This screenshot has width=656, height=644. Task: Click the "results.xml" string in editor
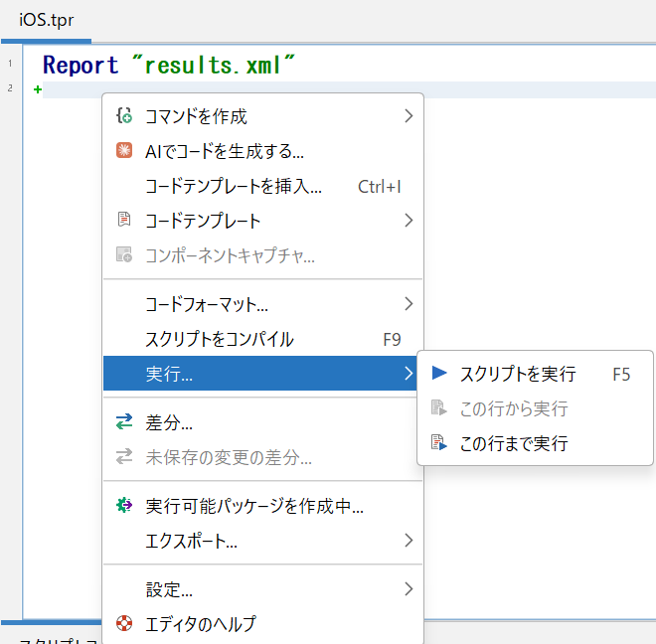[214, 65]
